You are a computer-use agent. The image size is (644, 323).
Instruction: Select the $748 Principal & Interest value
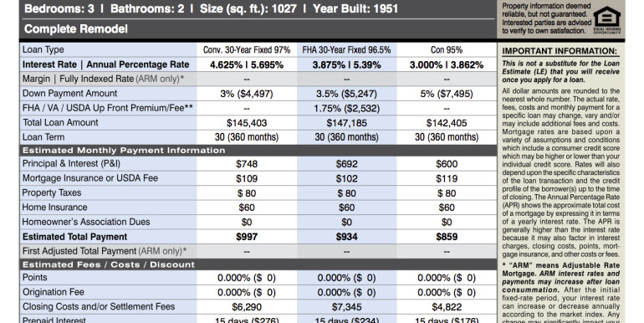(247, 164)
